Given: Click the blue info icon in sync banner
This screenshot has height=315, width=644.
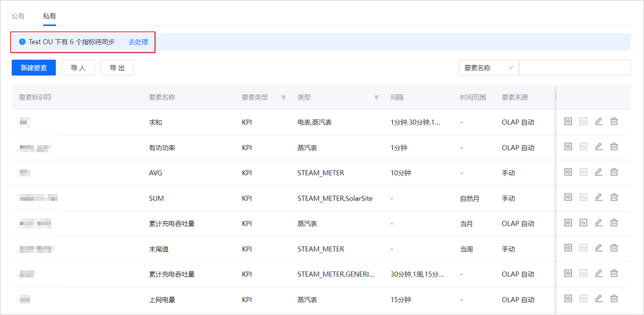Looking at the screenshot, I should (22, 42).
